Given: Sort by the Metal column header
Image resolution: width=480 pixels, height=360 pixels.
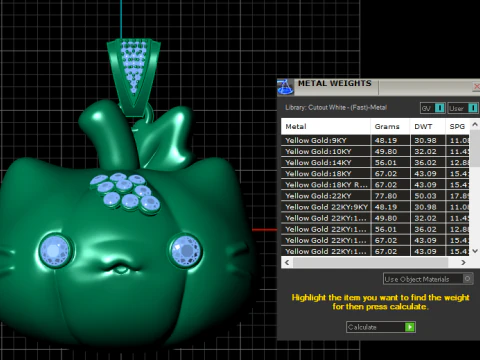Looking at the screenshot, I should [x=326, y=126].
